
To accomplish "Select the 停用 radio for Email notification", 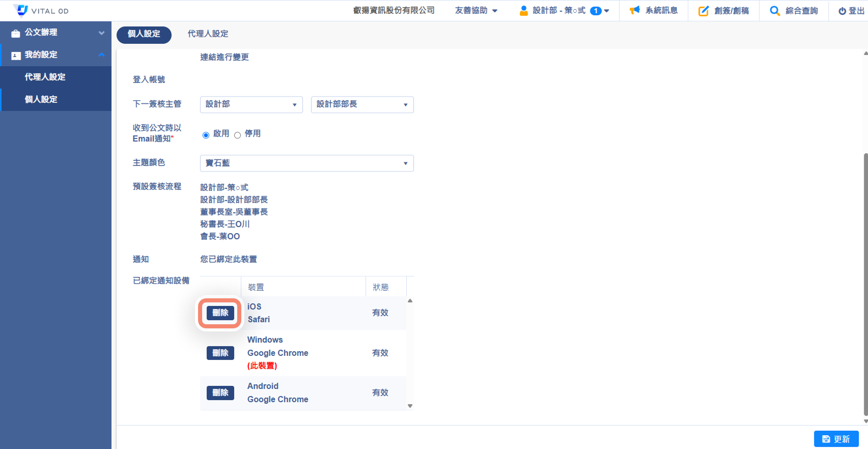I will point(237,135).
